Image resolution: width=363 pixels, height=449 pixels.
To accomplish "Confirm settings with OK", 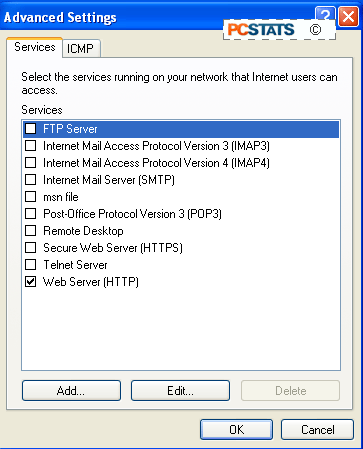I will pos(236,430).
